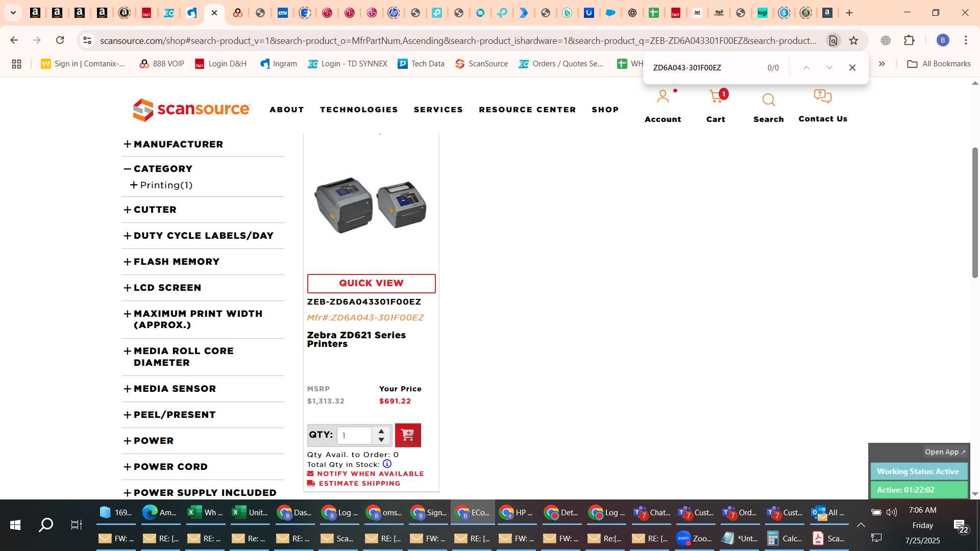The width and height of the screenshot is (980, 551).
Task: Expand the LCD SCREEN filter
Action: (162, 288)
